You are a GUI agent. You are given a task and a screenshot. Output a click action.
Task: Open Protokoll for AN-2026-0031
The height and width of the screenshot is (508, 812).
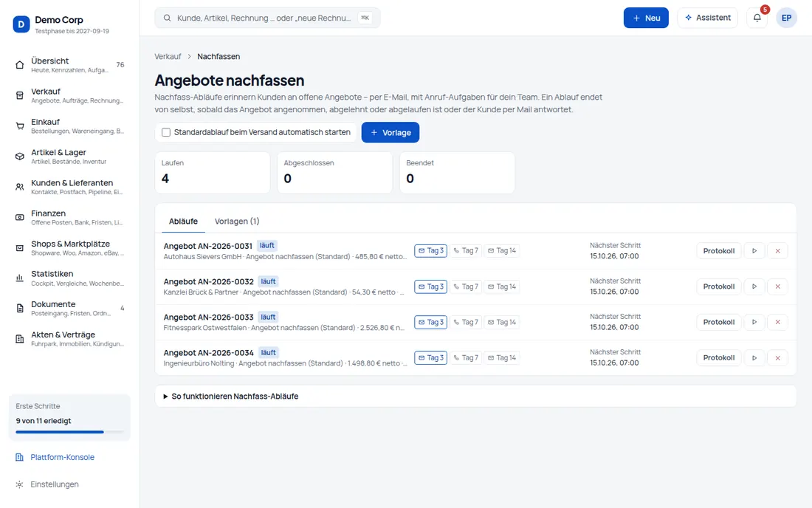pyautogui.click(x=719, y=250)
